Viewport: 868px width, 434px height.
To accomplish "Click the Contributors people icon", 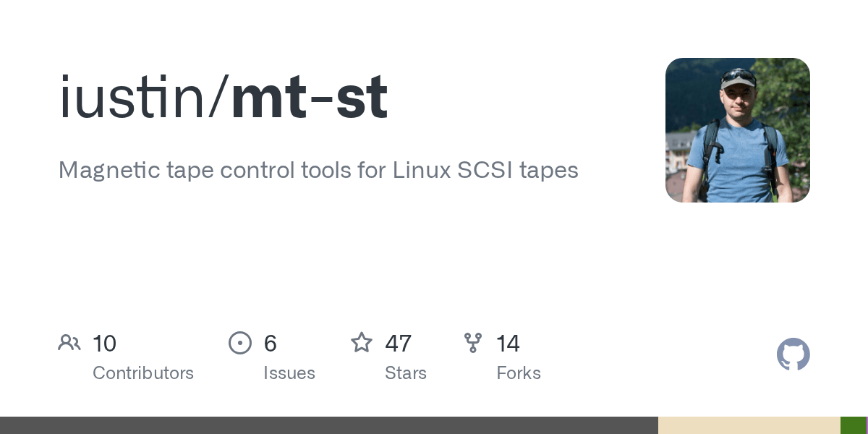I will [69, 343].
